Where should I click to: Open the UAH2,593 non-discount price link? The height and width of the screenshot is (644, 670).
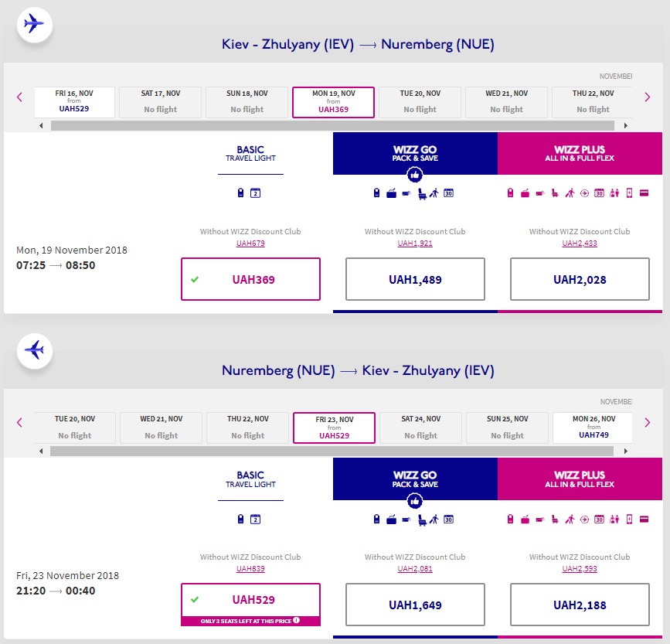point(580,569)
